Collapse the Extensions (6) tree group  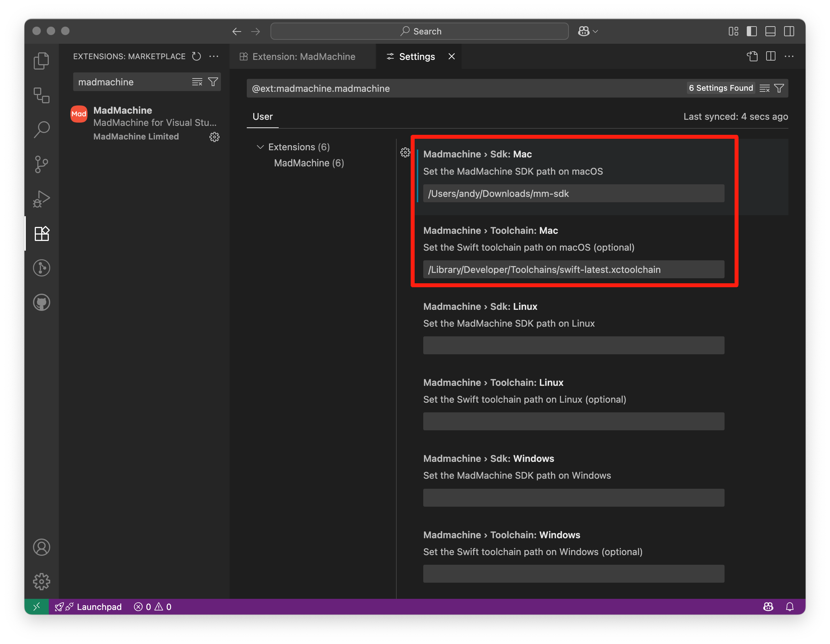point(260,147)
